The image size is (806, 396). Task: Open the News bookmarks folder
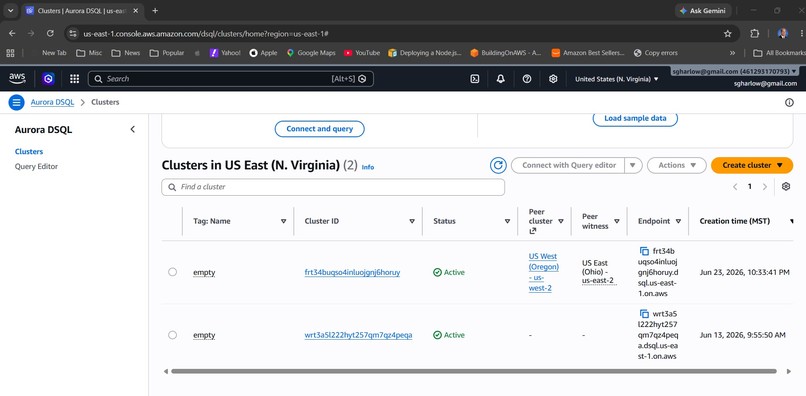point(125,53)
